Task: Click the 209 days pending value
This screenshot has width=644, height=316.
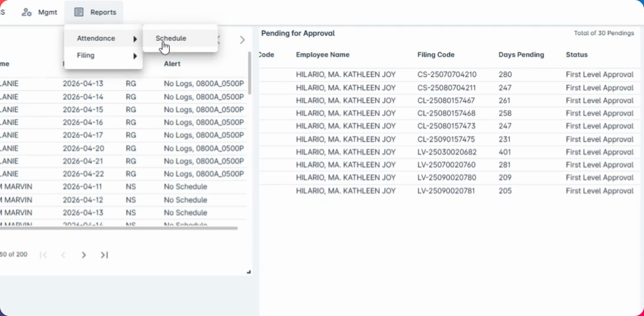Action: [x=505, y=178]
